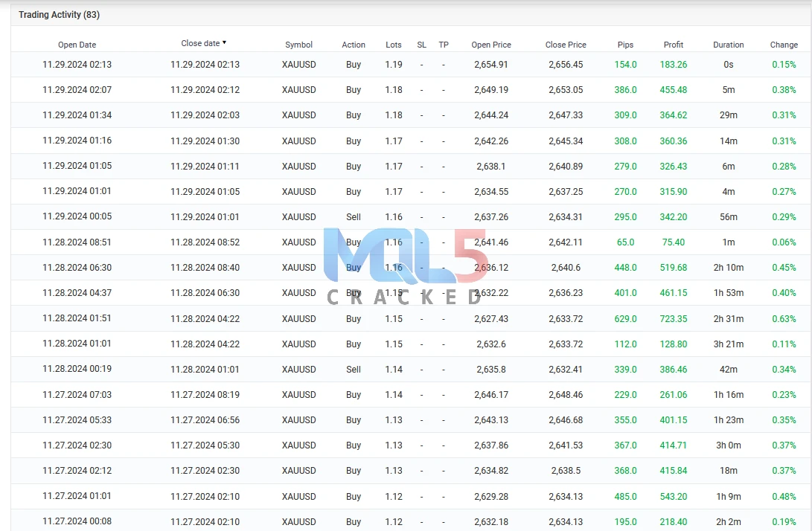Sort by the Lots column header
Viewport: 812px width, 531px height.
(x=394, y=45)
